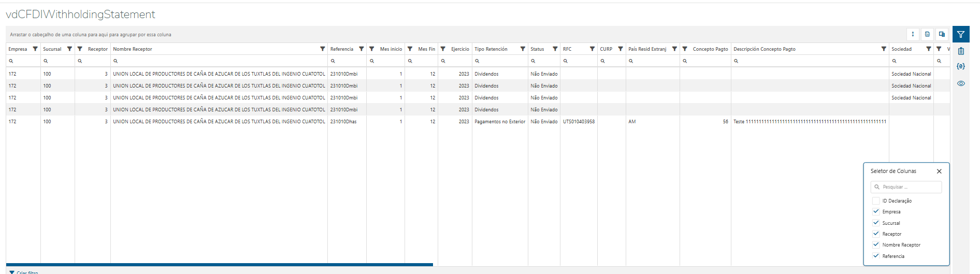Viewport: 980px width, 274px height.
Task: Click the Criar filtro link
Action: click(27, 272)
